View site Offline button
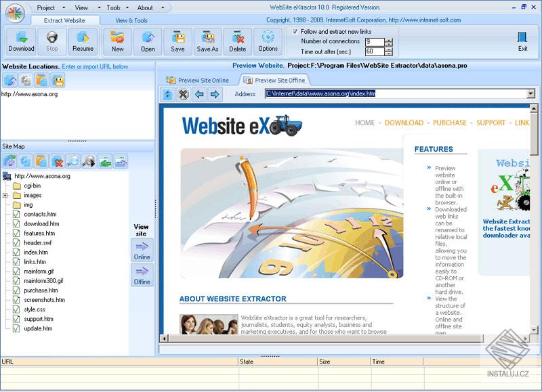Screen dimensions: 542x392 (x=142, y=275)
